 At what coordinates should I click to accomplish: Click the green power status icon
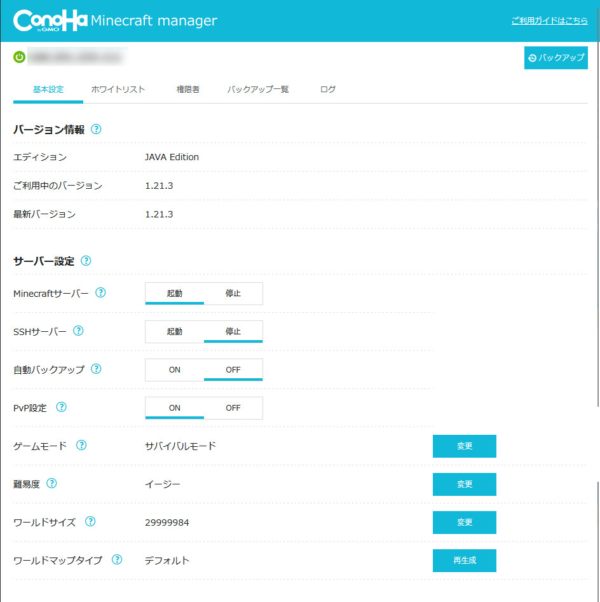click(x=19, y=57)
